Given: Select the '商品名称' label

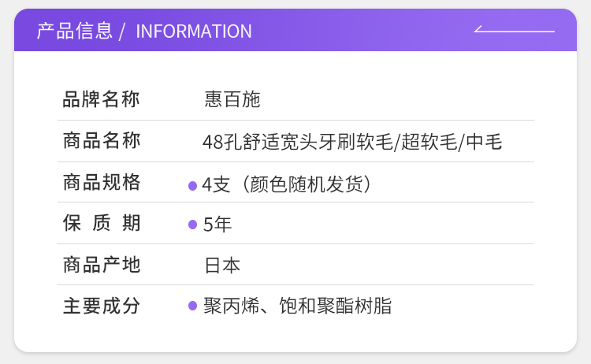Looking at the screenshot, I should pos(102,140).
